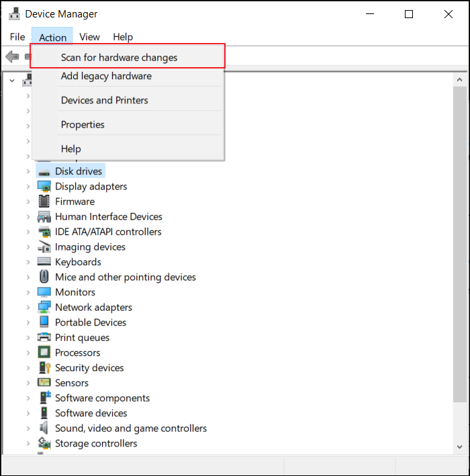This screenshot has width=470, height=476.
Task: Select the Software devices label
Action: coord(91,413)
